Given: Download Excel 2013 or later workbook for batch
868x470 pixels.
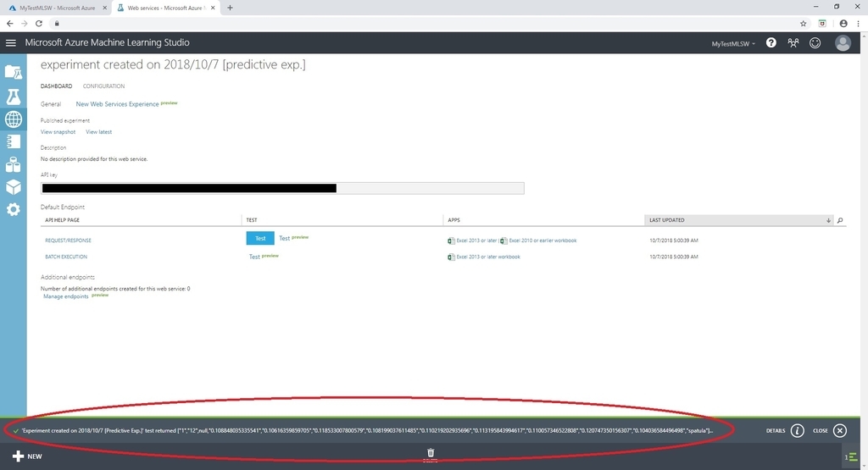Looking at the screenshot, I should [484, 257].
